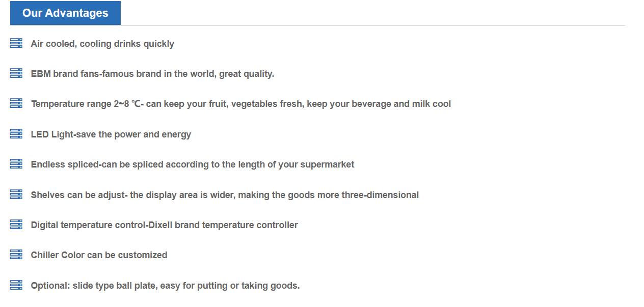Screen dimensions: 644x307
Task: Click the list icon beside "Shelves can be adjust"
Action: (16, 194)
